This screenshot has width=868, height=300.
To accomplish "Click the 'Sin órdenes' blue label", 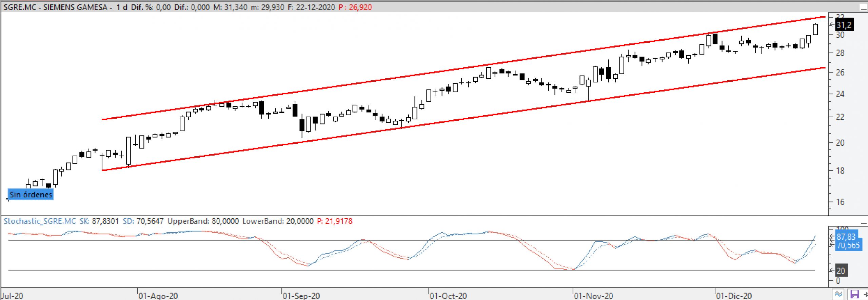I will pos(31,195).
